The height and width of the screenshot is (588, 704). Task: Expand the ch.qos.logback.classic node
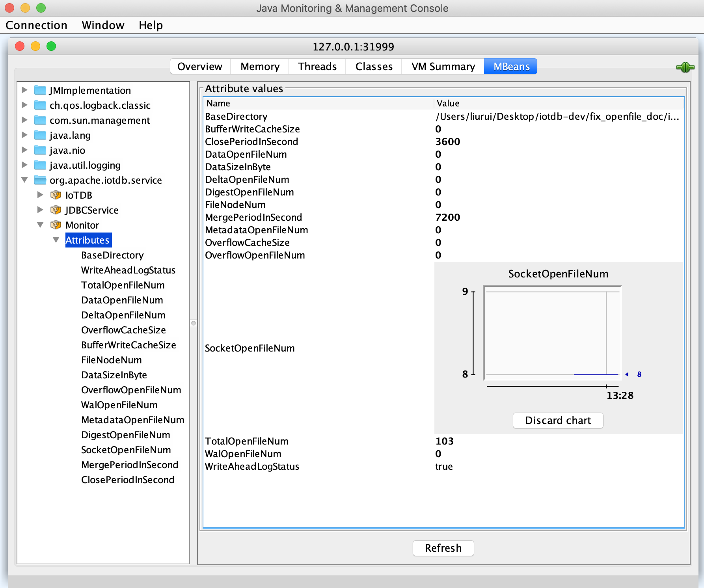click(24, 105)
